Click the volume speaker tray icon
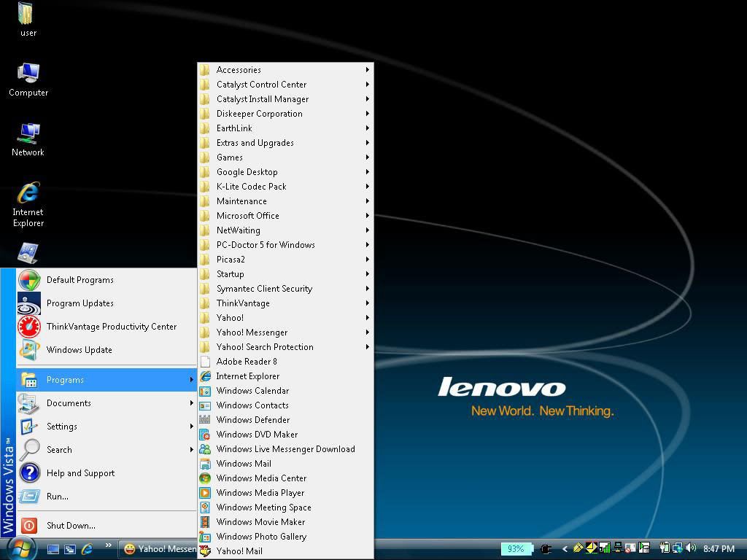 [x=690, y=548]
